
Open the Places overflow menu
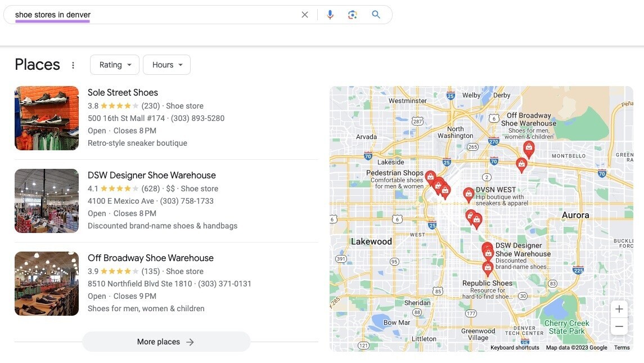click(73, 65)
